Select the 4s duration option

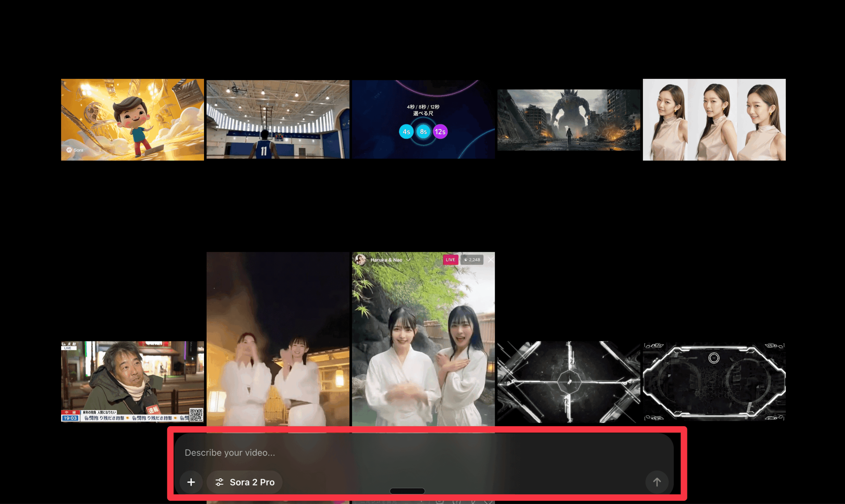coord(406,131)
